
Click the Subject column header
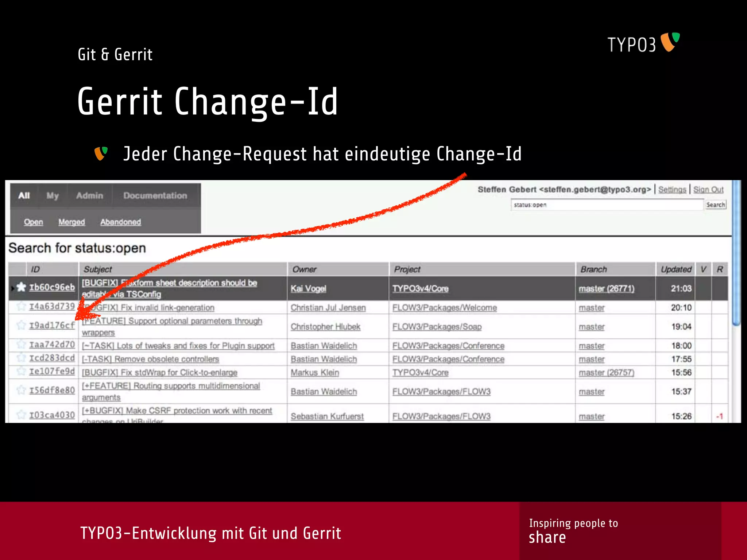[x=183, y=269]
